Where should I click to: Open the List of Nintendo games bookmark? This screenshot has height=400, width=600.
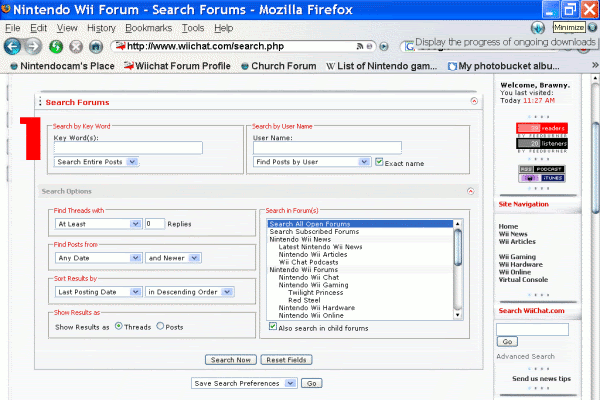(382, 66)
